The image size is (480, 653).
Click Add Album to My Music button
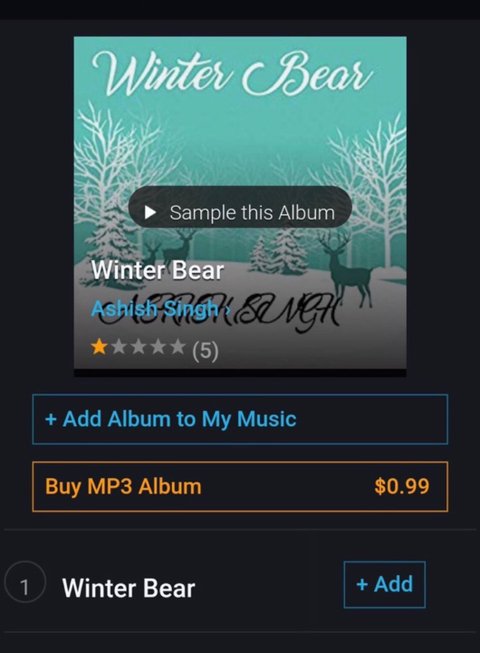[240, 419]
